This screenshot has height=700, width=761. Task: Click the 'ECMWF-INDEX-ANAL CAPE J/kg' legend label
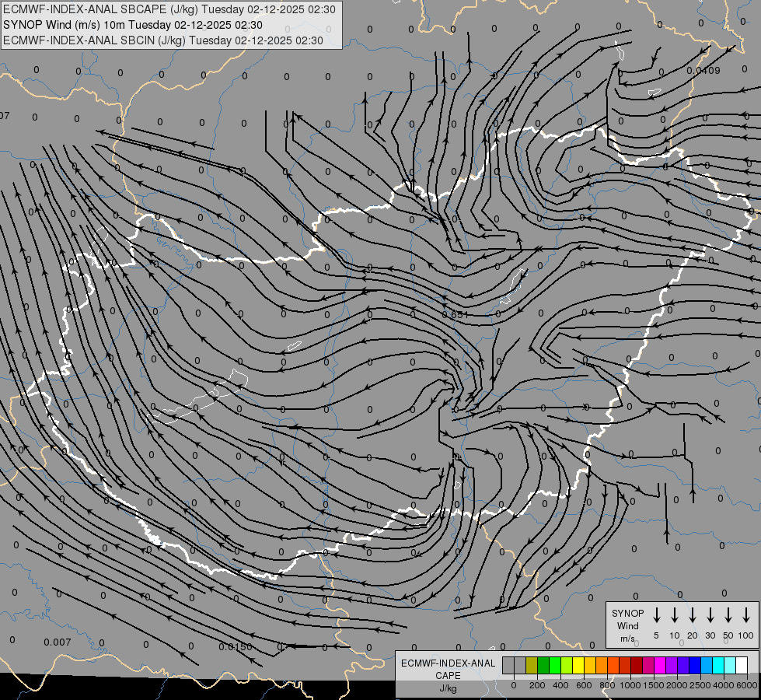[448, 675]
